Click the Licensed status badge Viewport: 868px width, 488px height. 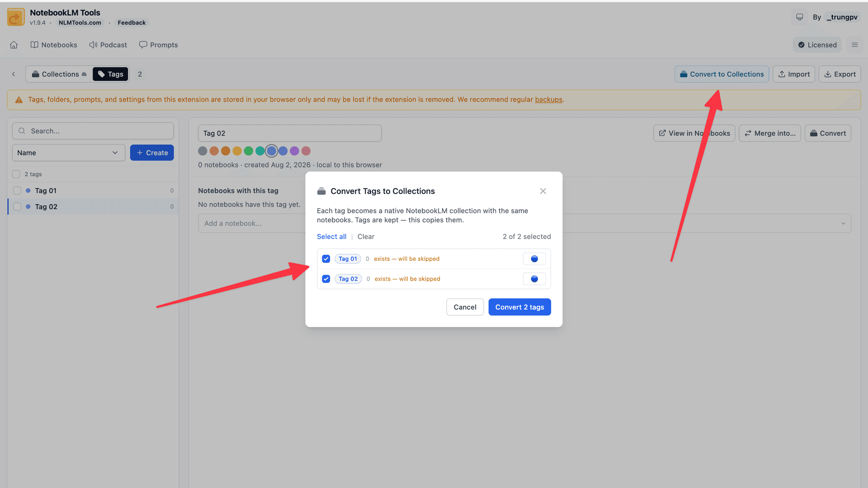[817, 45]
